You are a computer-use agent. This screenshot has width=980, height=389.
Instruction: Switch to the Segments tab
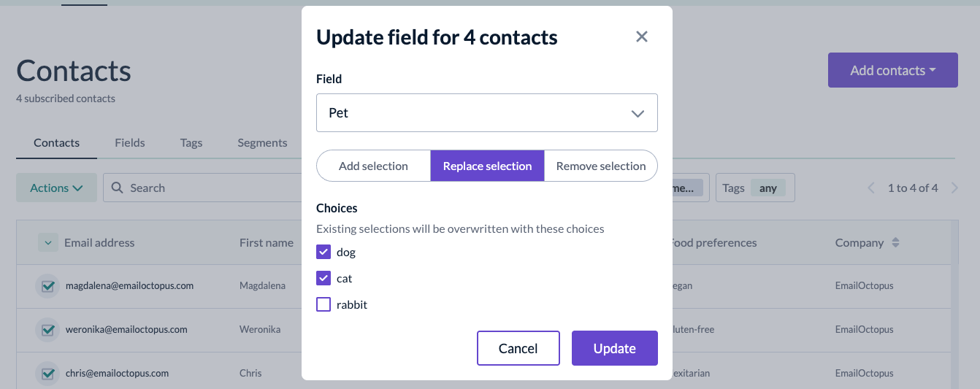262,142
